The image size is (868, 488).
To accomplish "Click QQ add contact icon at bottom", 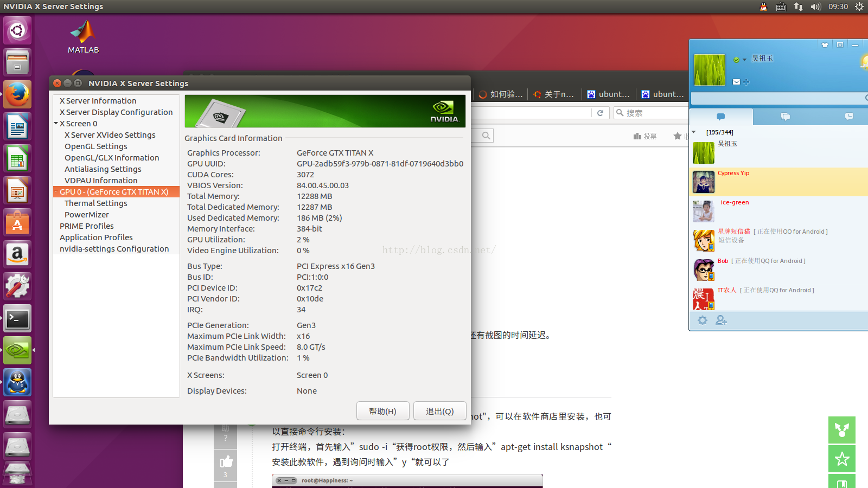I will click(721, 320).
